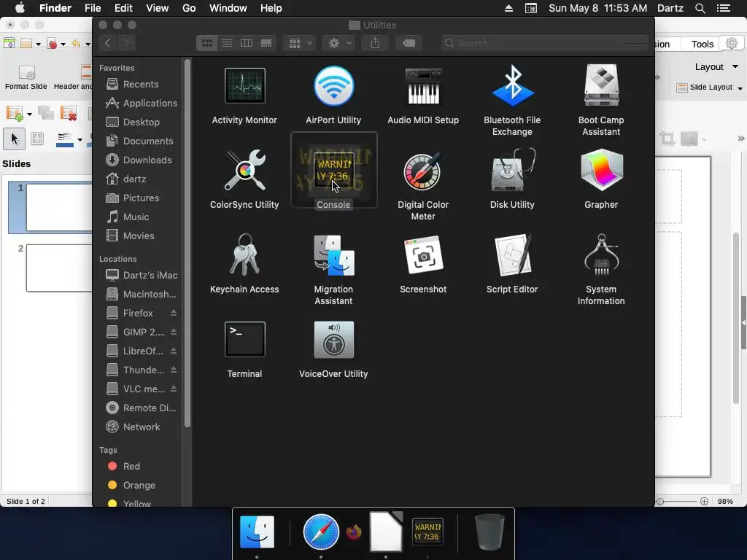Click Finder icon in Dock
The width and height of the screenshot is (747, 560).
pyautogui.click(x=257, y=532)
